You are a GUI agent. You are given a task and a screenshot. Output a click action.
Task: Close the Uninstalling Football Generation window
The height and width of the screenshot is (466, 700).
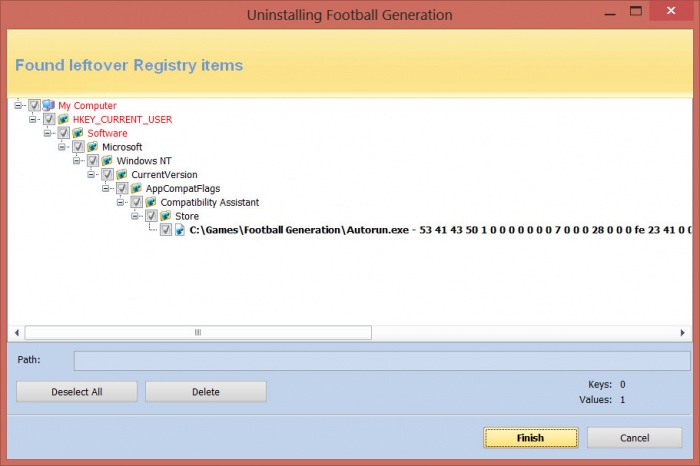pyautogui.click(x=671, y=11)
